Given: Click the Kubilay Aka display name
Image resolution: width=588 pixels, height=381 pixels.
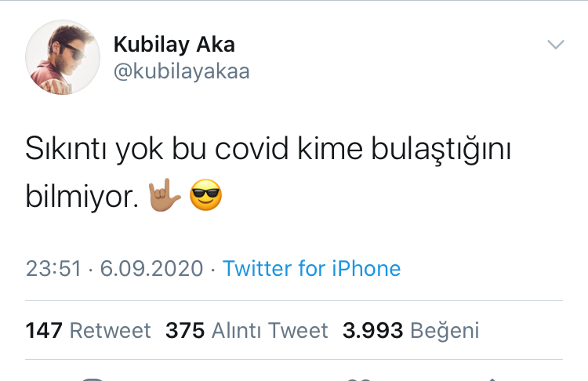Looking at the screenshot, I should (x=174, y=45).
